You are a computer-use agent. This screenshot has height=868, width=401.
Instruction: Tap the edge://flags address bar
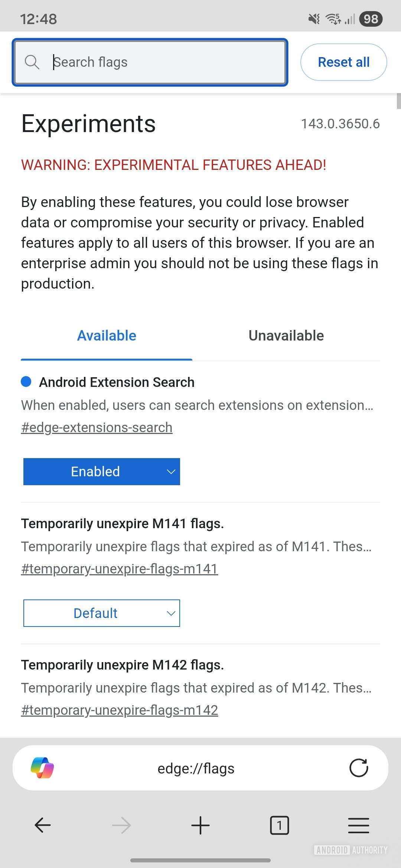[196, 768]
